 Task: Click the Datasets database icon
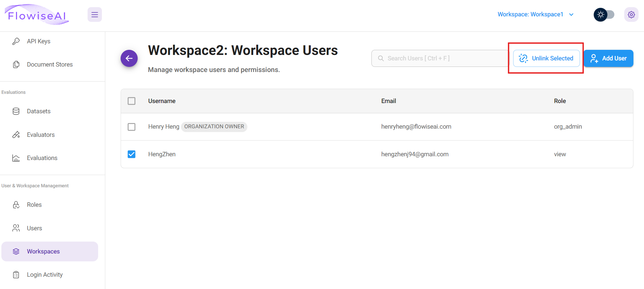tap(16, 111)
